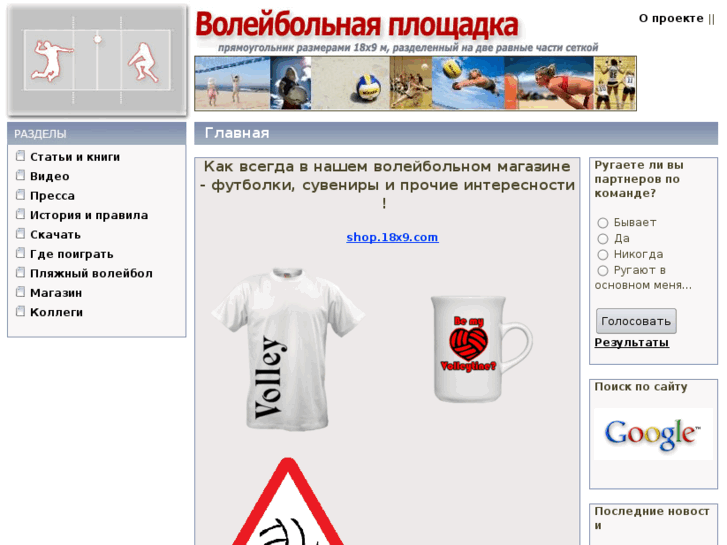This screenshot has width=727, height=545.
Task: Click the white Volley t-shirt image
Action: 287,349
